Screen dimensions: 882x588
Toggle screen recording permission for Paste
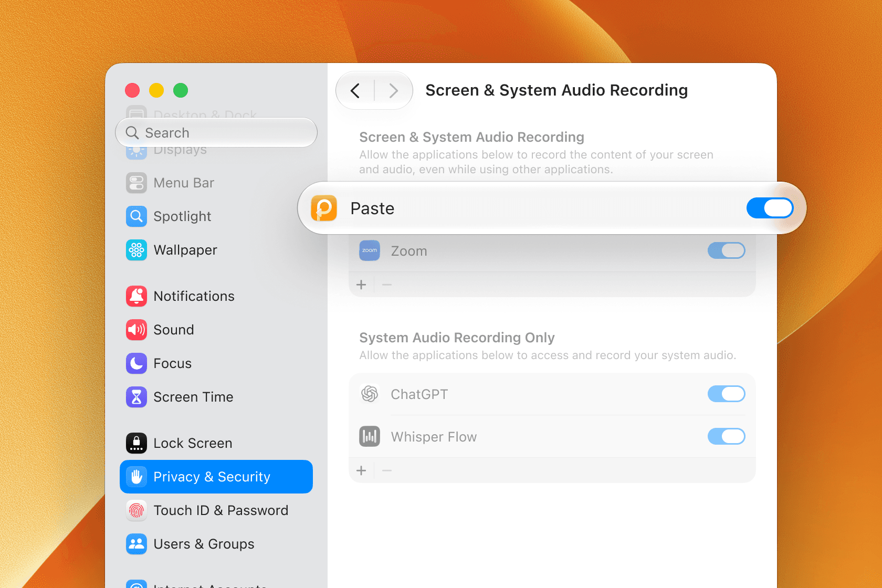coord(770,208)
